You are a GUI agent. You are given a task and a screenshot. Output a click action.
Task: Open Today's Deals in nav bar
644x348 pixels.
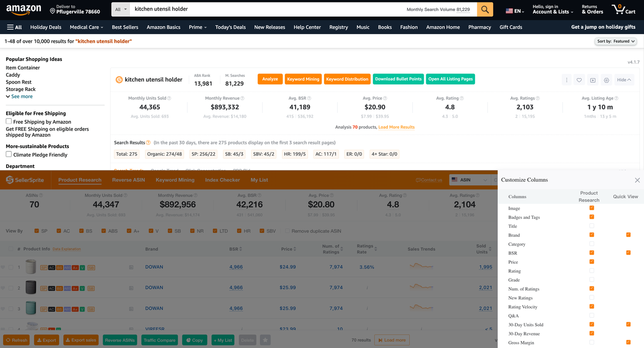point(230,27)
